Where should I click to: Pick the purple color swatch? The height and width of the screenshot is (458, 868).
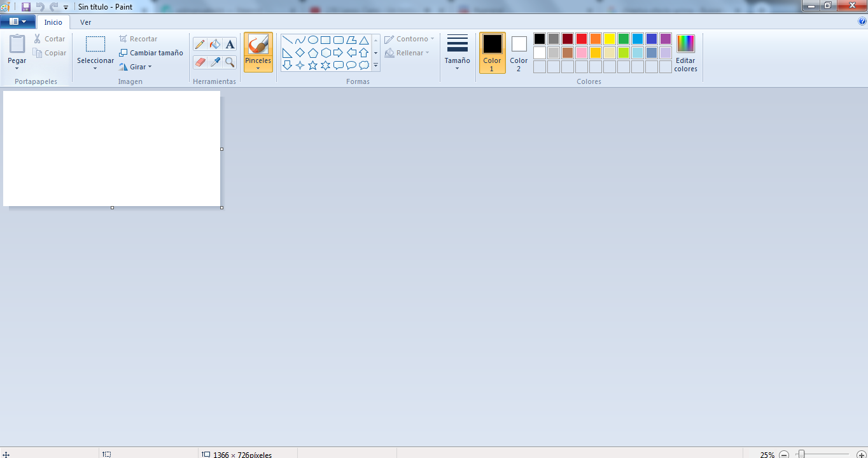coord(666,39)
